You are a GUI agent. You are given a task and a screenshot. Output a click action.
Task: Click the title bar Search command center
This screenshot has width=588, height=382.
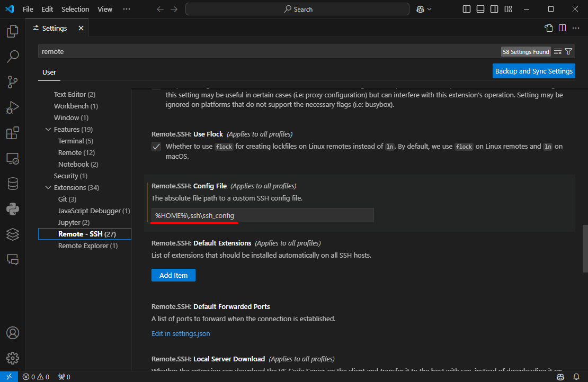click(297, 10)
